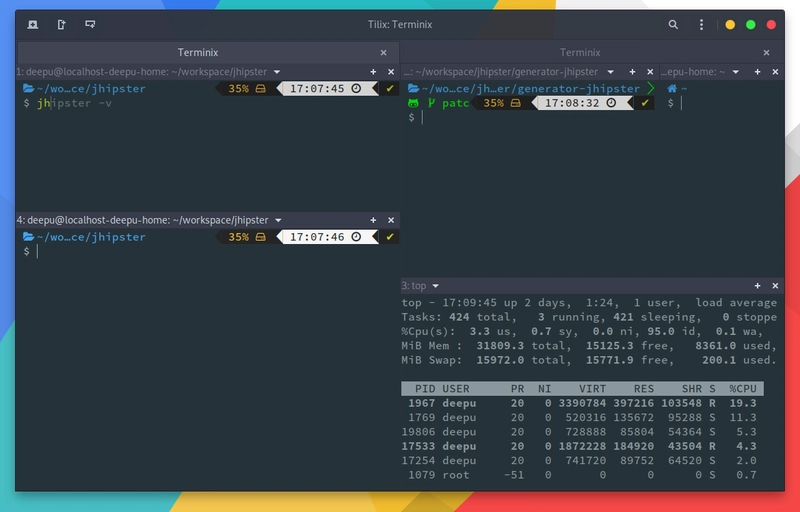Click the git cat icon in prompt

413,103
